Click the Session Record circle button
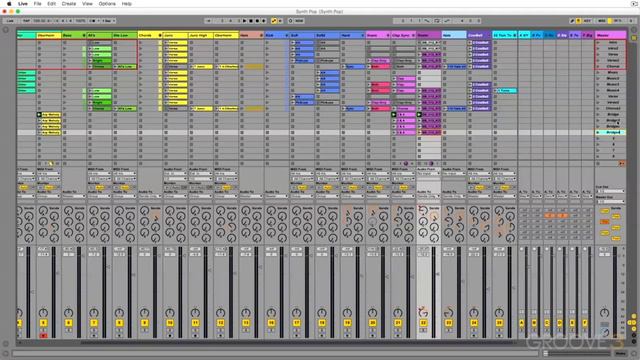 tap(291, 20)
